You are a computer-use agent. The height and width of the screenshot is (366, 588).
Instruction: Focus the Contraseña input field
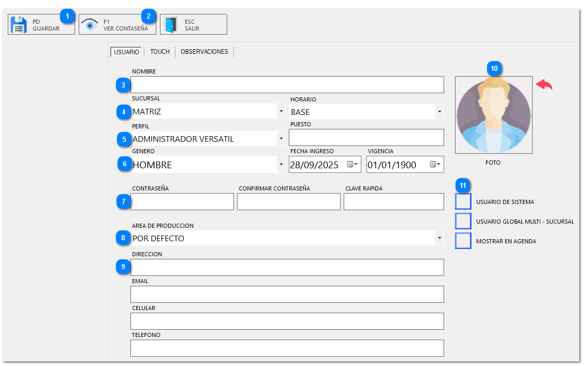tap(182, 202)
